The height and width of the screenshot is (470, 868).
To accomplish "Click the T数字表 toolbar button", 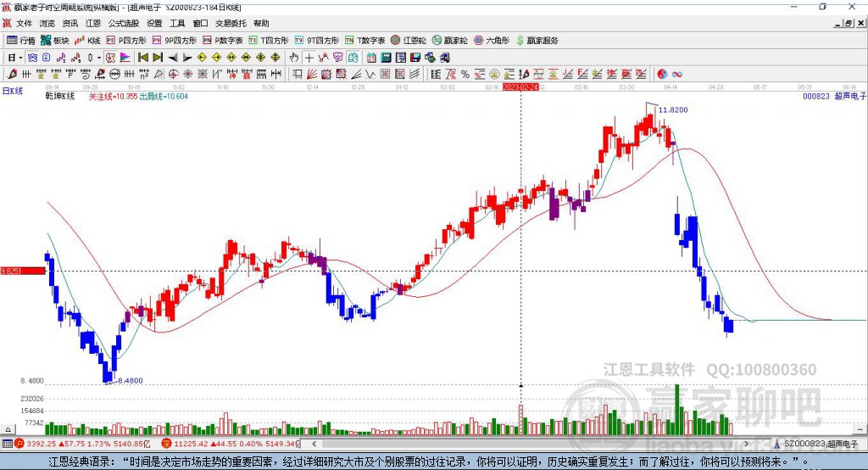I will coord(365,40).
